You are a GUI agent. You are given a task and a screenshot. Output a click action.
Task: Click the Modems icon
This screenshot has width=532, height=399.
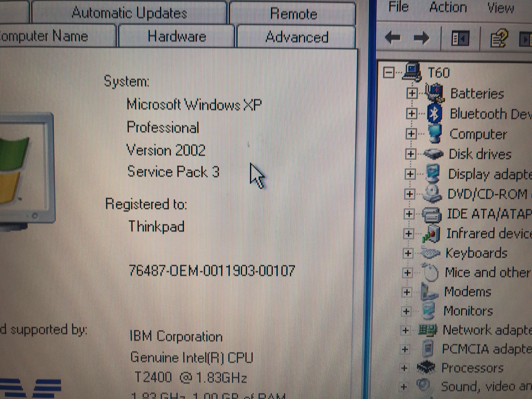[429, 292]
